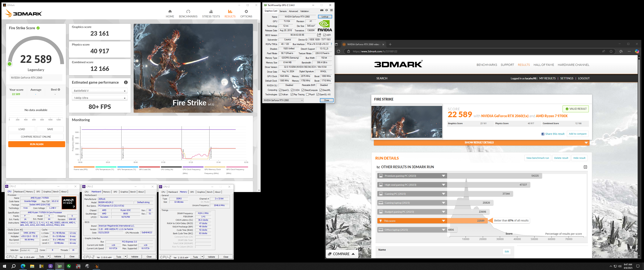Toggle the PhysX checkbox in GPU-Z

(x=307, y=94)
